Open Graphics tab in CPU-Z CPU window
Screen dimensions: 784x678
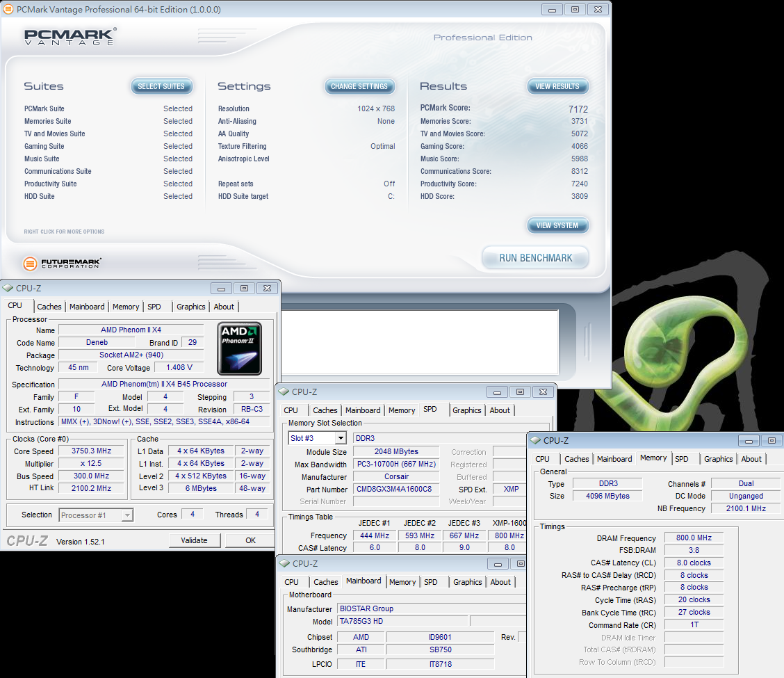point(191,307)
